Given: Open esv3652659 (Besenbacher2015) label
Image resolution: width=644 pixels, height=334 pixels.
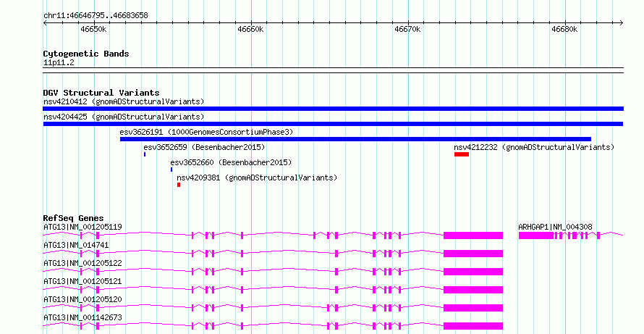Looking at the screenshot, I should pos(204,147).
